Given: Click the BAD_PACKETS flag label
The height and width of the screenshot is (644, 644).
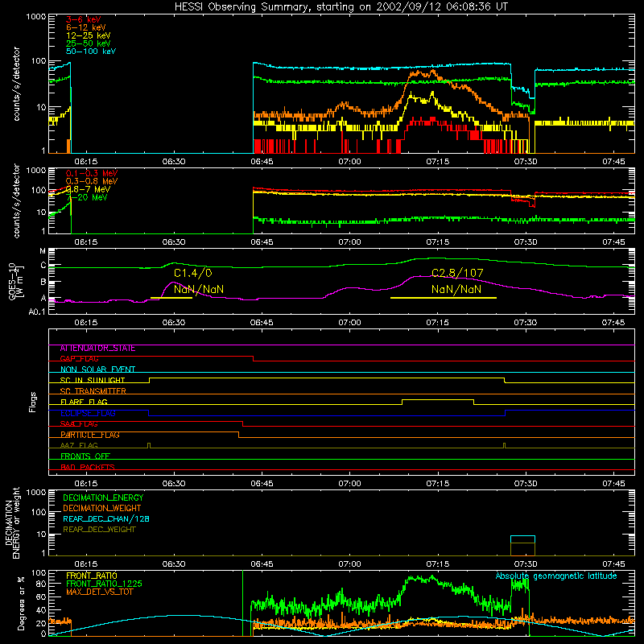Looking at the screenshot, I should 88,467.
